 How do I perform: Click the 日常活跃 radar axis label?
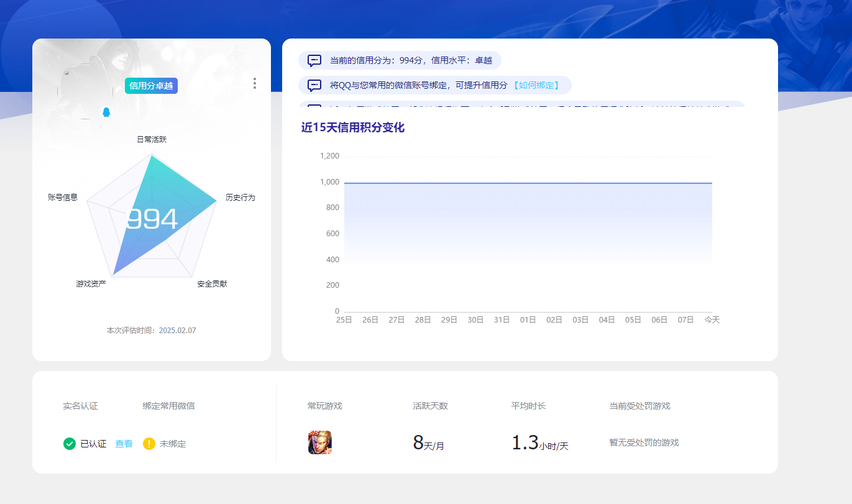click(152, 139)
